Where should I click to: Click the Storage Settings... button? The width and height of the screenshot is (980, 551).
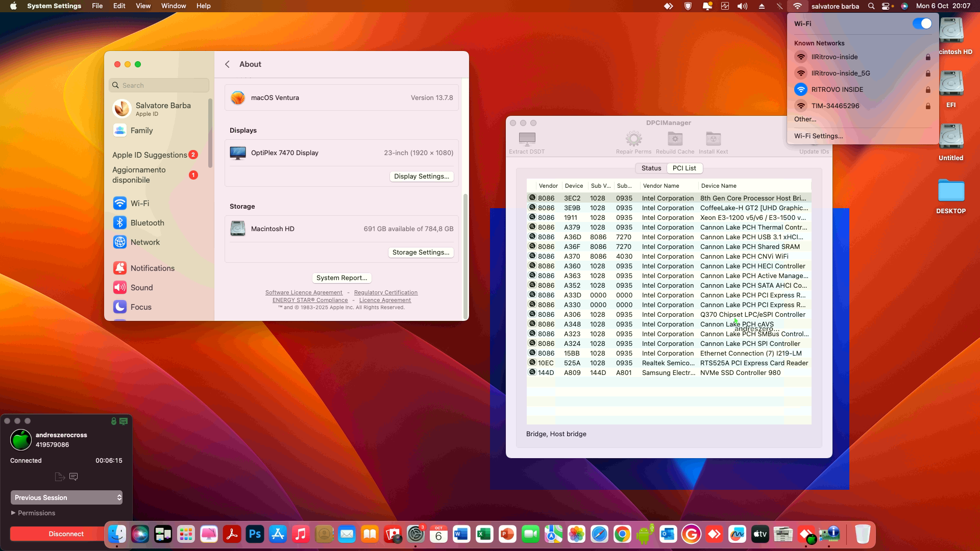(421, 253)
